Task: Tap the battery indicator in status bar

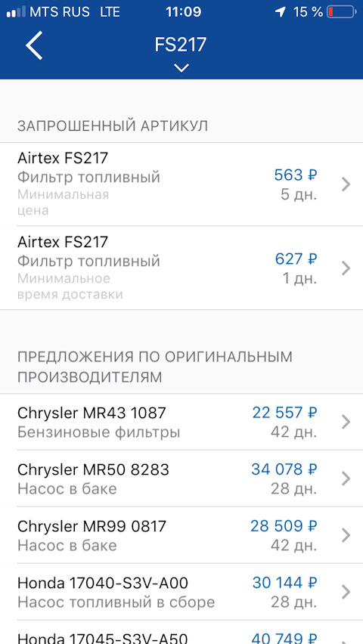Action: tap(341, 12)
